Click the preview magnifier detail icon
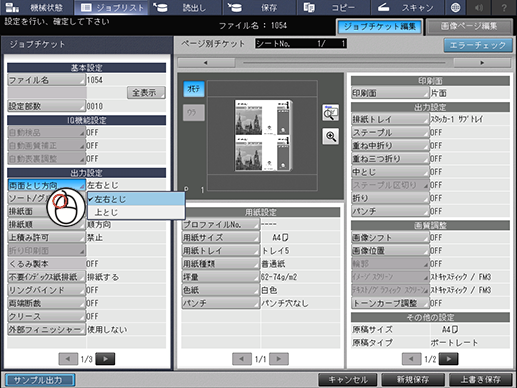This screenshot has height=388, width=517. pyautogui.click(x=330, y=113)
